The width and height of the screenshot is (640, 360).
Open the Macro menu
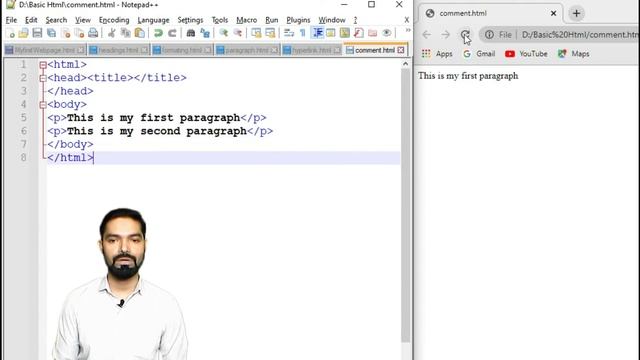click(247, 20)
